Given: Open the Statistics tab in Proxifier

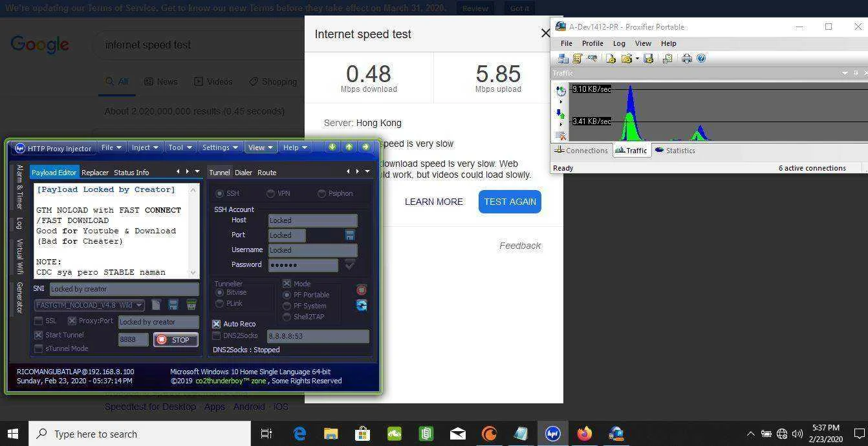Looking at the screenshot, I should 675,150.
